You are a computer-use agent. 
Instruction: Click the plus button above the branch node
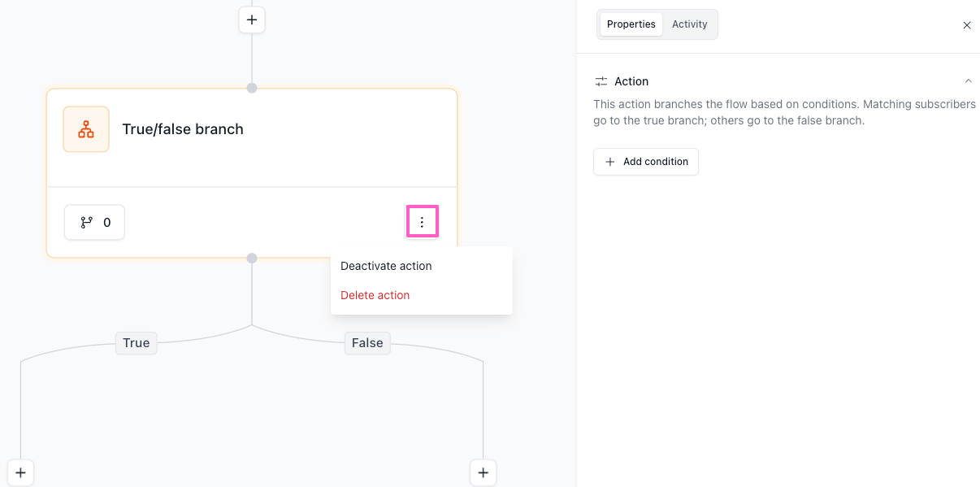(252, 20)
